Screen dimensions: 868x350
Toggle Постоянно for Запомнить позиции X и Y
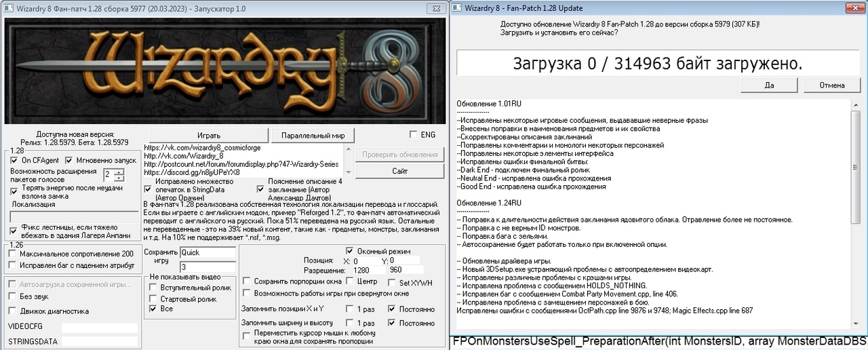pos(393,309)
